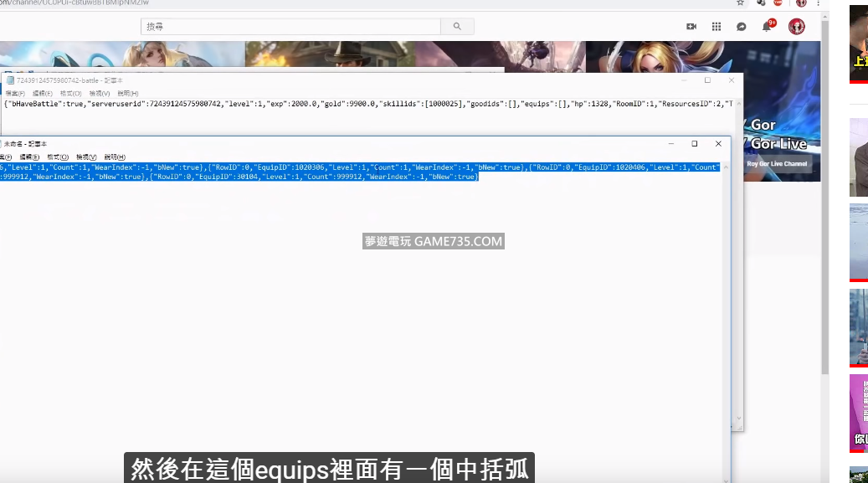This screenshot has width=868, height=483.
Task: Focus the YouTube 搜尋 search field
Action: tap(290, 26)
